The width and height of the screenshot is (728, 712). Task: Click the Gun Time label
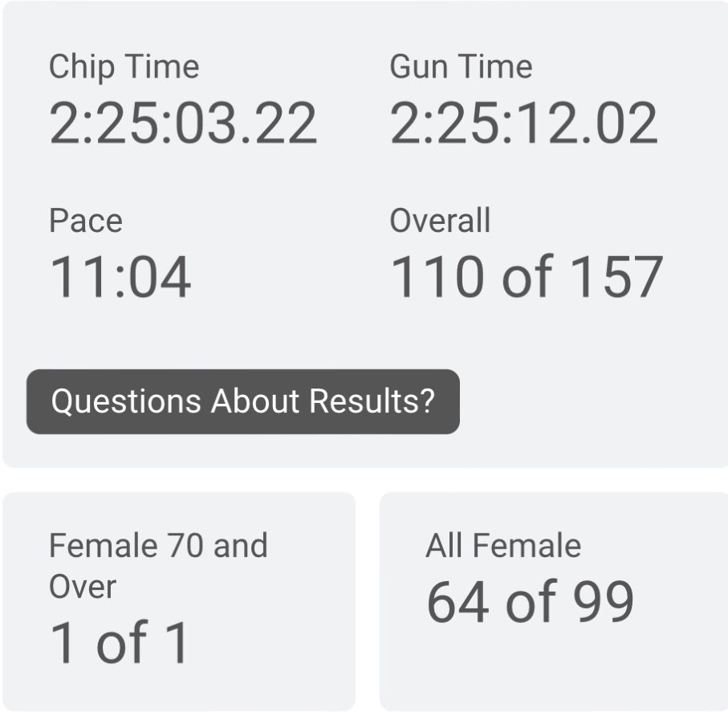461,67
